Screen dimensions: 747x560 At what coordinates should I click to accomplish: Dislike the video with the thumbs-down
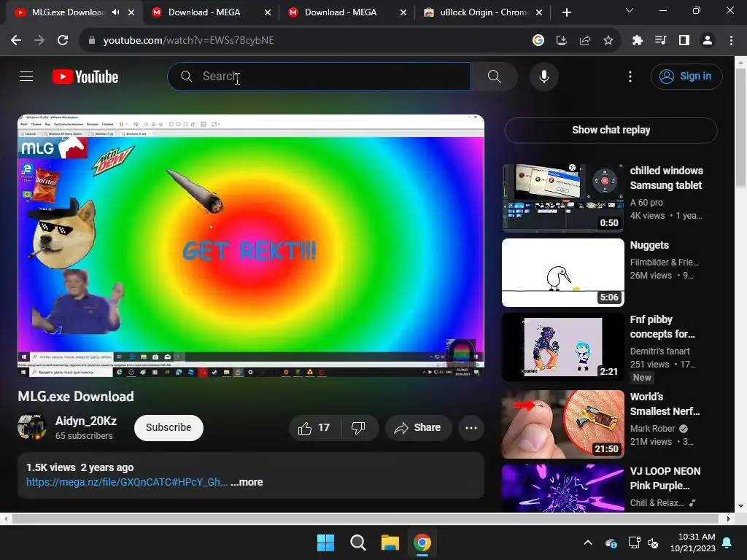point(358,427)
